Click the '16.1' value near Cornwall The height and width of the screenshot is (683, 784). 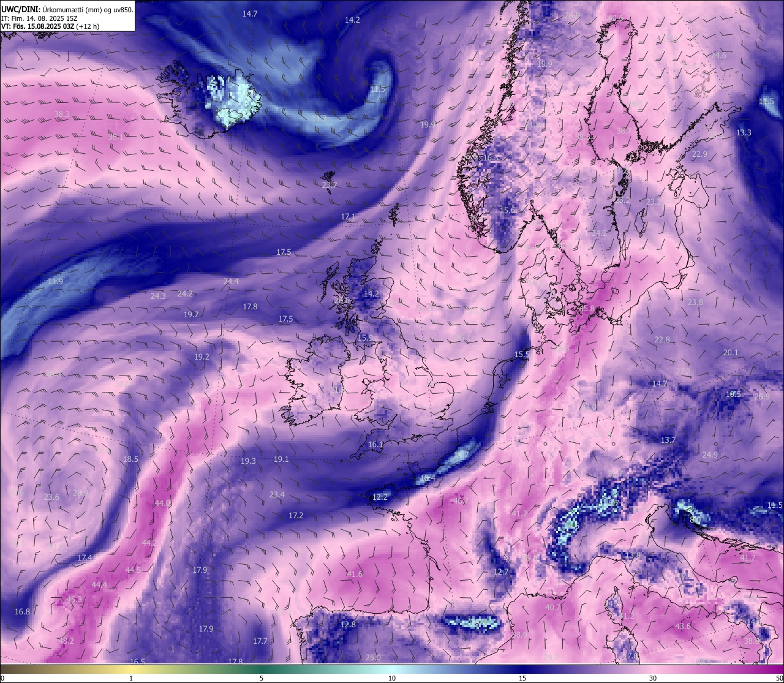coord(375,444)
